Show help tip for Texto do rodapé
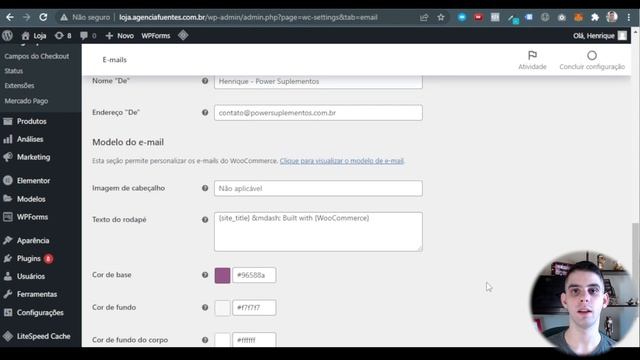The image size is (640, 360). [x=205, y=219]
